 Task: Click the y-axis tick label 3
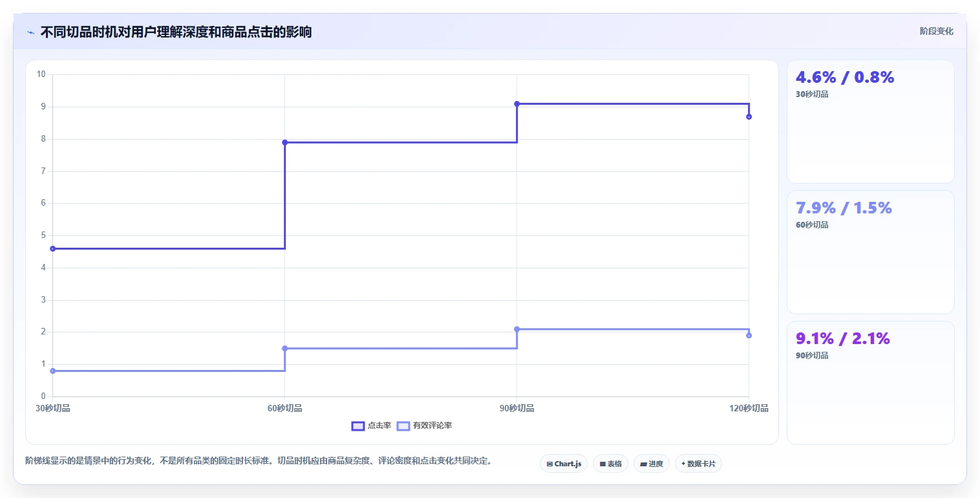[43, 300]
